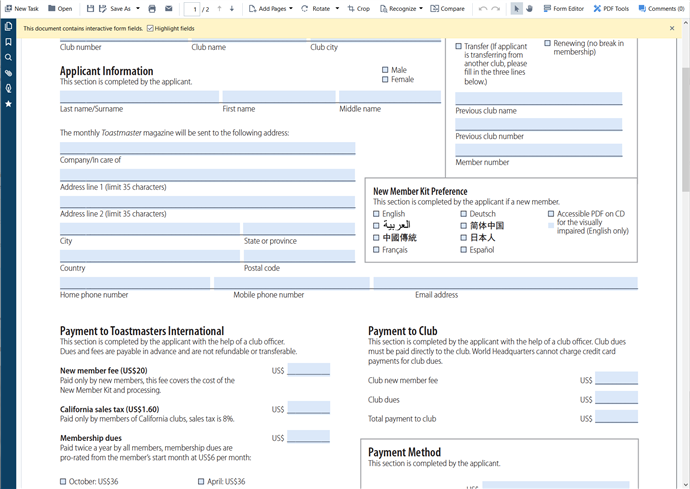Click the Club dues US$ field

616,397
